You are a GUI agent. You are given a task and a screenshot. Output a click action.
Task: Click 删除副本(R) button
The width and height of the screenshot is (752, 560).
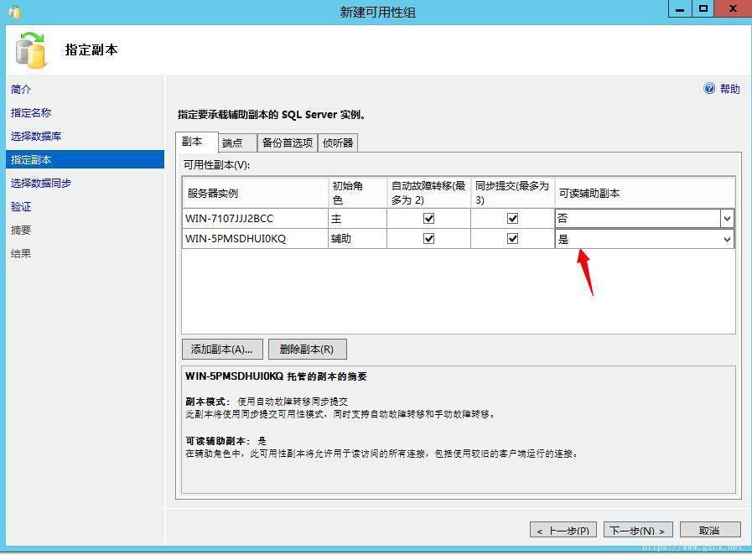point(307,349)
